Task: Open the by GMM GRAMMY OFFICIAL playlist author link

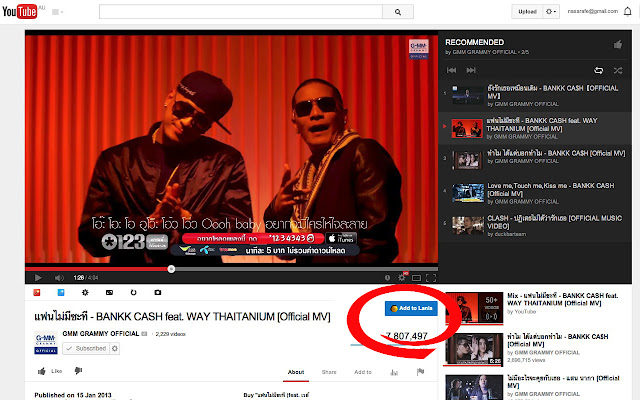Action: click(487, 52)
